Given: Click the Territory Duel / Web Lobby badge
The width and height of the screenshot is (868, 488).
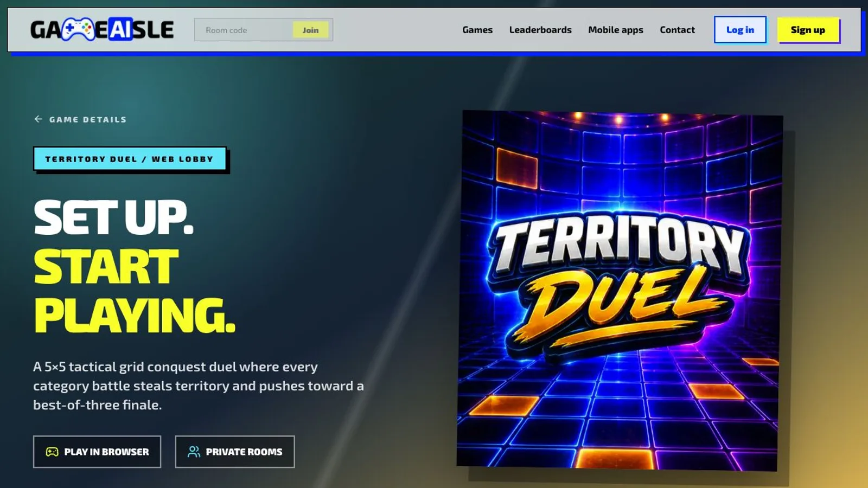Looking at the screenshot, I should click(130, 159).
